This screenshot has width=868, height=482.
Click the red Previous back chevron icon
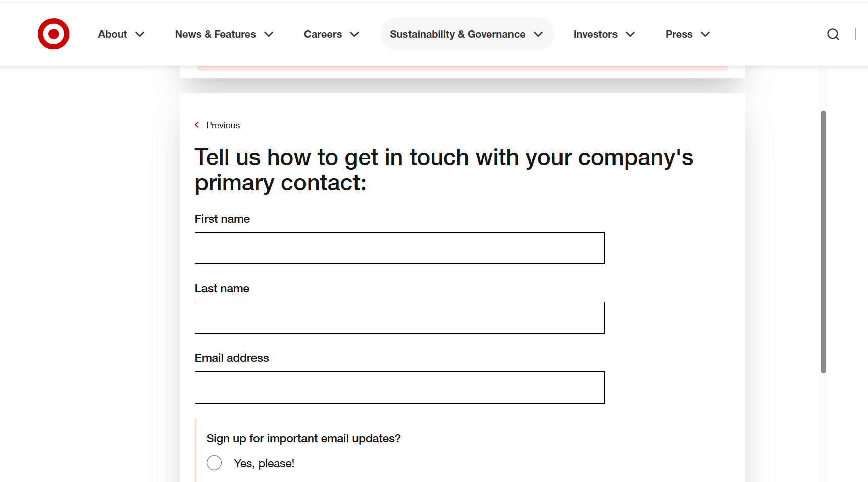197,125
